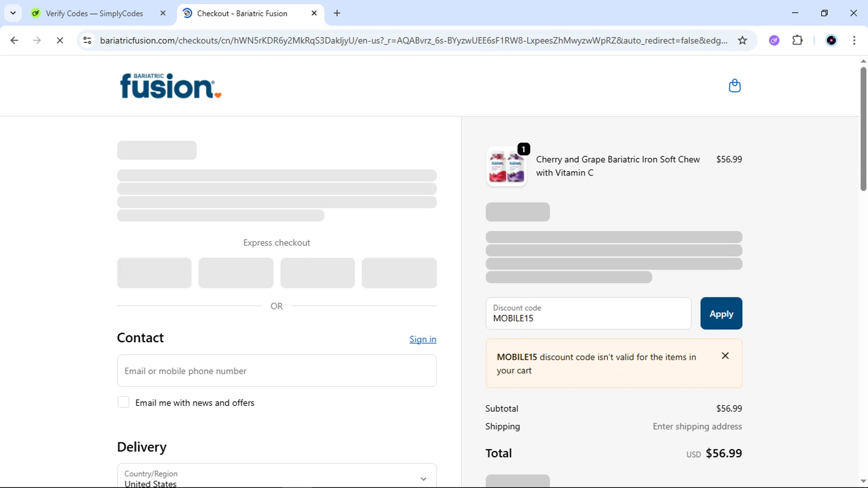The width and height of the screenshot is (868, 488).
Task: Click the Total $56.99 amount
Action: tap(724, 453)
